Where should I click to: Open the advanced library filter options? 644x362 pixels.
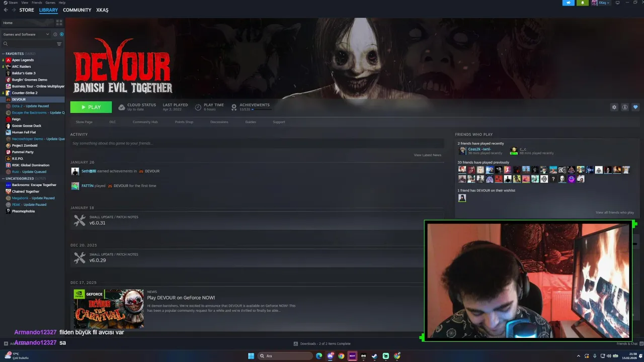[59, 44]
